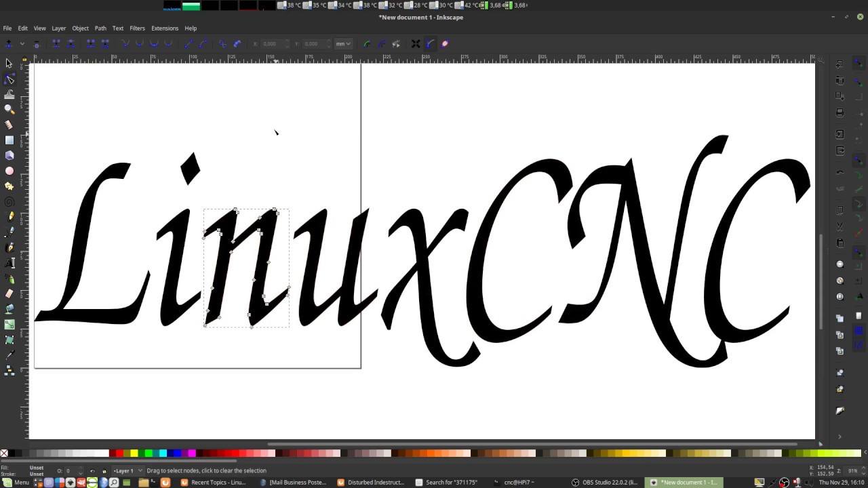
Task: Pick the red palette swatch
Action: tap(121, 453)
